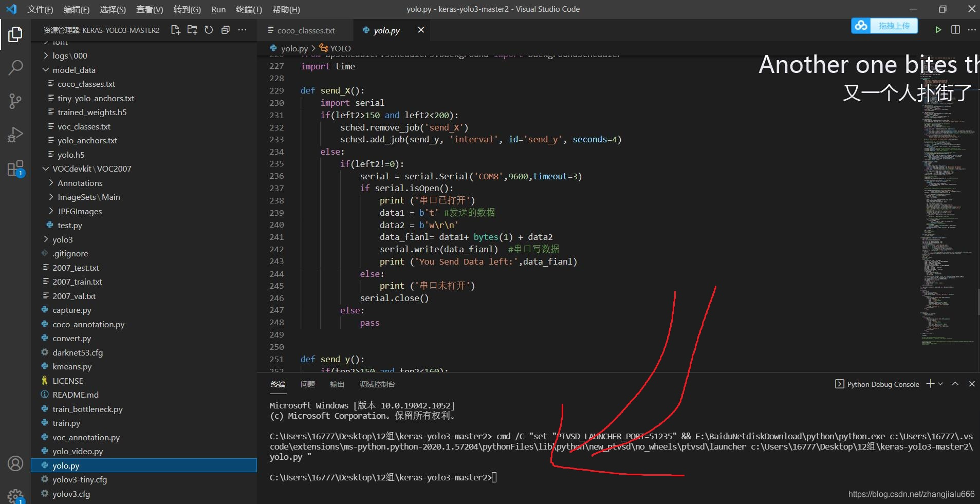
Task: Expand the yolo3 folder
Action: tap(144, 239)
